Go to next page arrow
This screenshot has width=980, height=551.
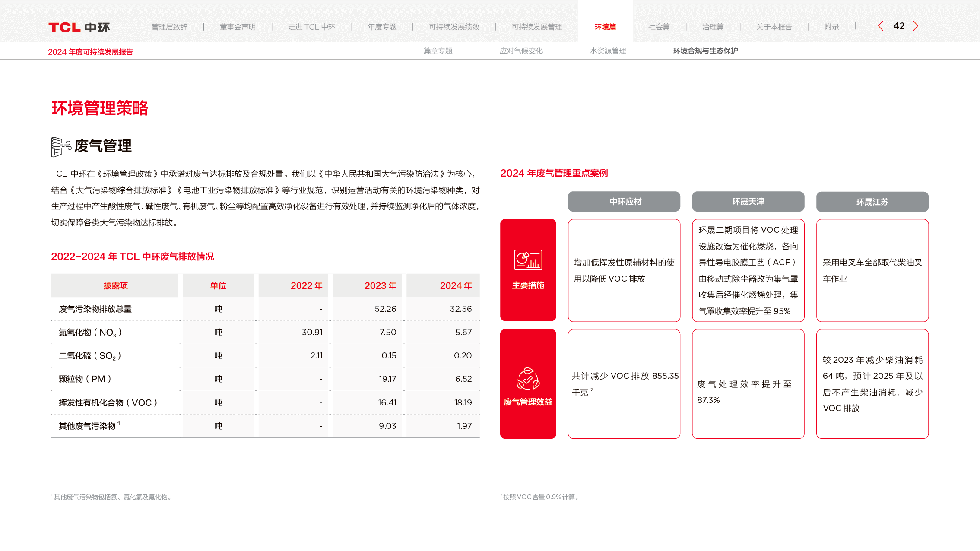point(916,26)
